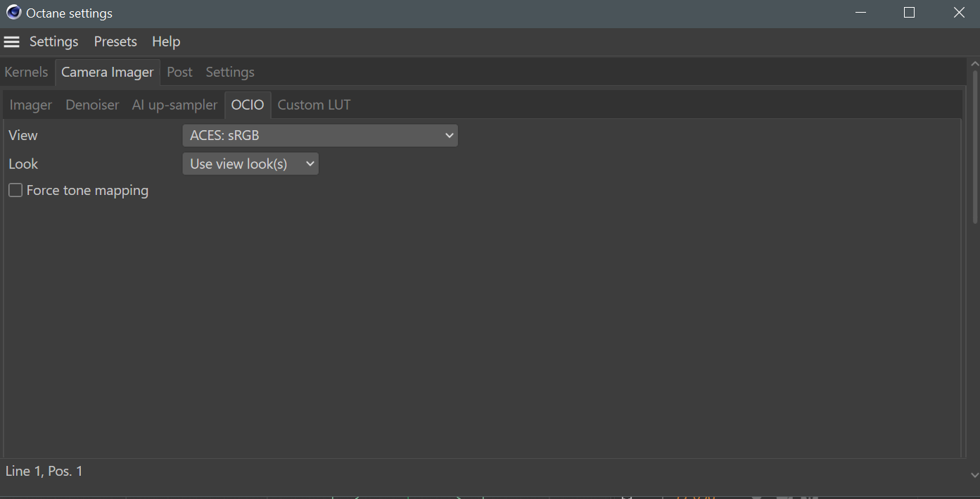Switch to AI up-sampler sub-tab
Image resolution: width=980 pixels, height=499 pixels.
pyautogui.click(x=174, y=105)
